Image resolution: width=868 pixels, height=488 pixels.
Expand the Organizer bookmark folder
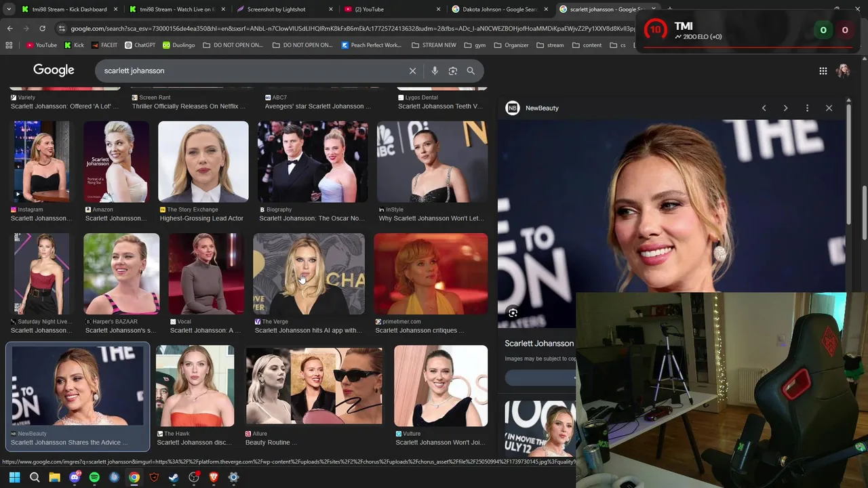point(511,45)
